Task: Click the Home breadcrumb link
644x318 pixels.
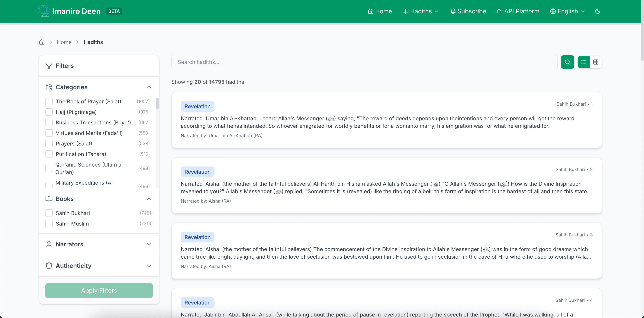Action: (64, 42)
